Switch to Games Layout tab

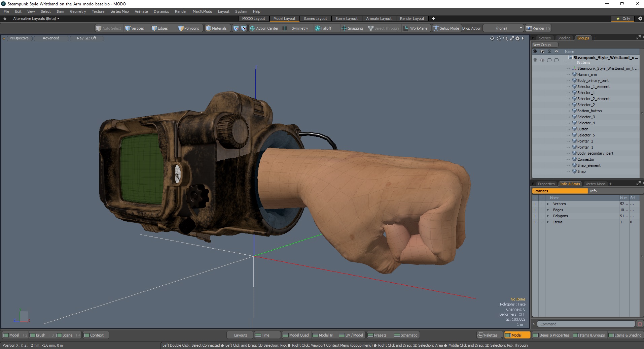click(315, 19)
